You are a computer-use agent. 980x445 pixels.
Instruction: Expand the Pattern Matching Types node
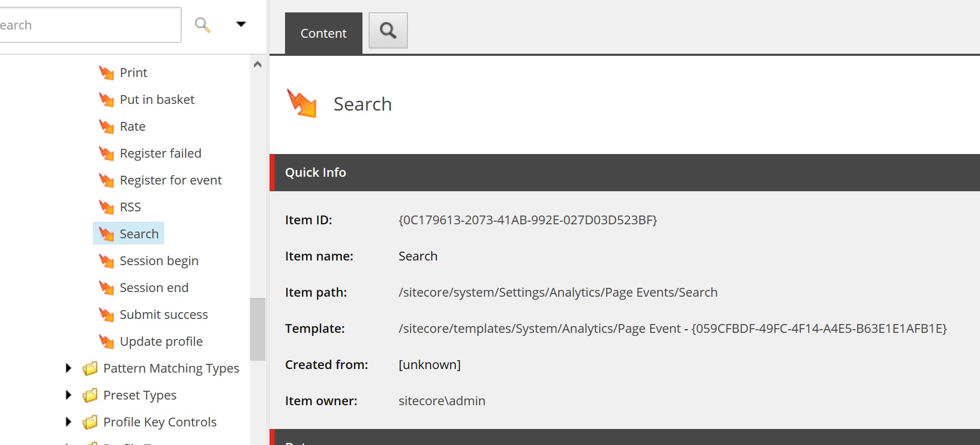(68, 368)
